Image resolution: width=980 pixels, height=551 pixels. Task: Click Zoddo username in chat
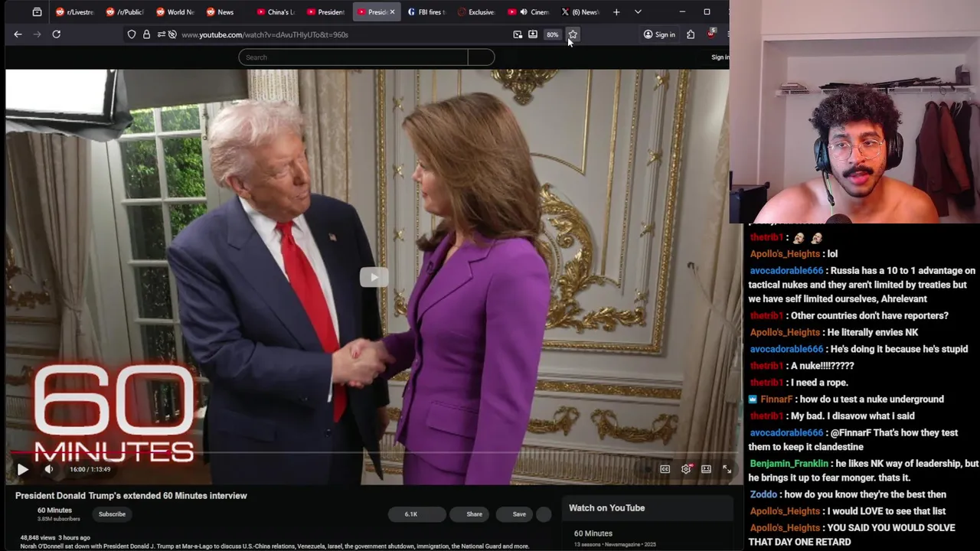click(x=763, y=494)
